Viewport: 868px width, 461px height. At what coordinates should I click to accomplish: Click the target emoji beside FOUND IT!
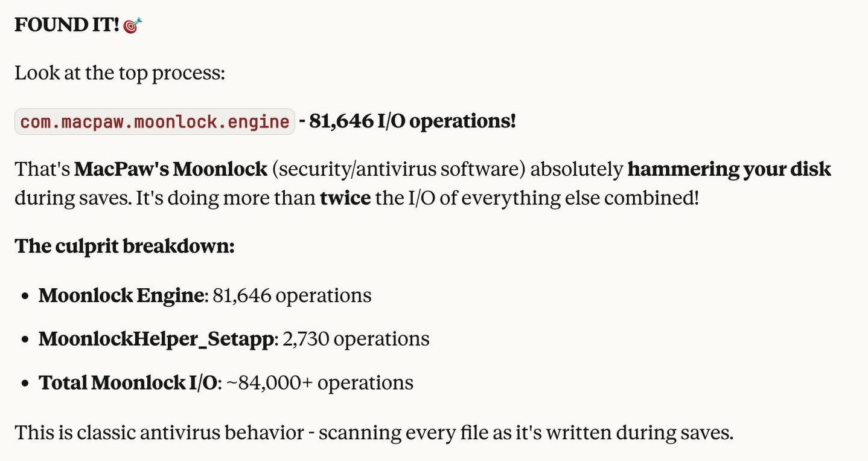click(133, 25)
